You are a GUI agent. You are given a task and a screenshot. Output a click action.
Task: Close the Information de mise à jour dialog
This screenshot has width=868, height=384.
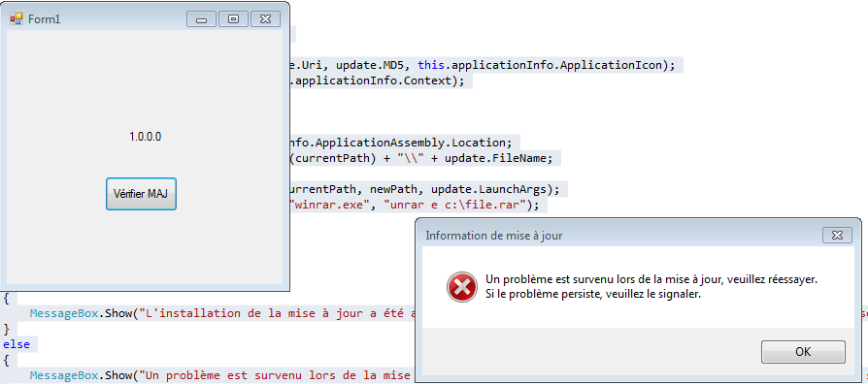[837, 235]
